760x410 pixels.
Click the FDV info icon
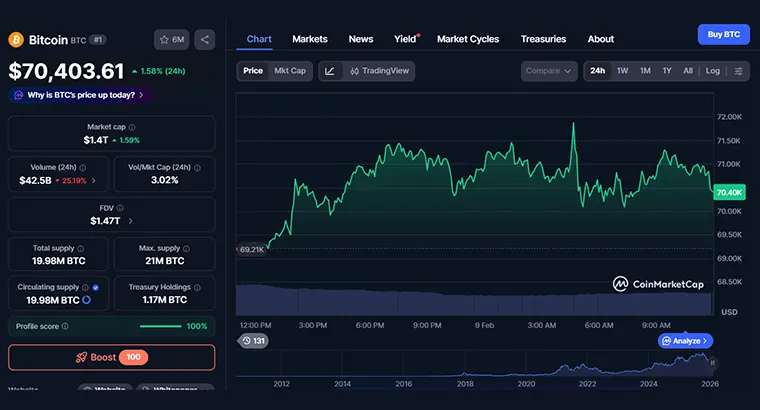pyautogui.click(x=120, y=208)
